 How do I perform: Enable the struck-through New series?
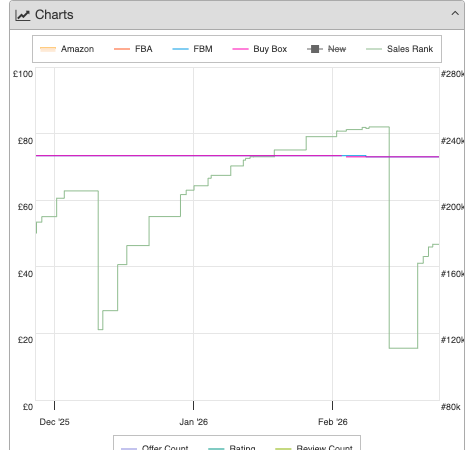point(326,49)
